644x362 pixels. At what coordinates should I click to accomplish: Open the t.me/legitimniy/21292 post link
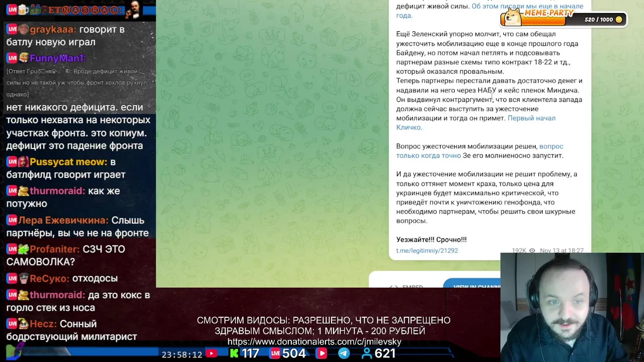[x=427, y=250]
